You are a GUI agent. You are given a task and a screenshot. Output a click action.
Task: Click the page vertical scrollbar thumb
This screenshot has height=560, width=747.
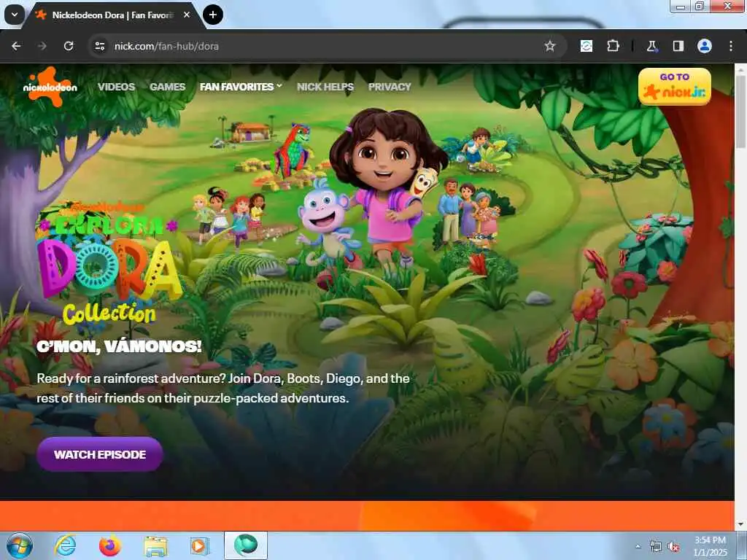pos(741,111)
